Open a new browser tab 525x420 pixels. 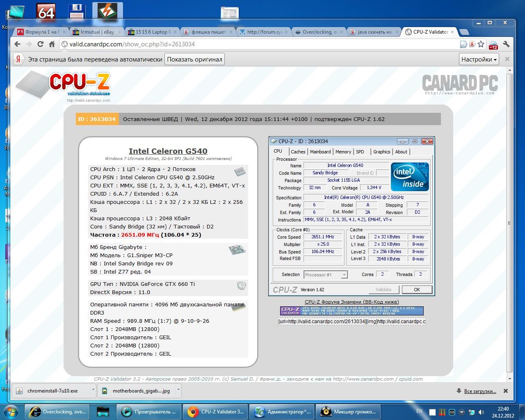point(464,32)
